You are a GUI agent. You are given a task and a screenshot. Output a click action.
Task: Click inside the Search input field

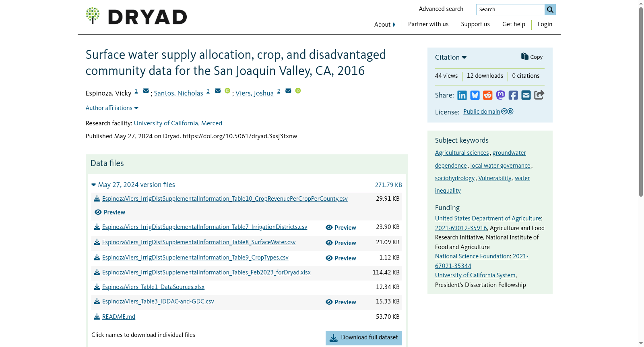pyautogui.click(x=510, y=10)
